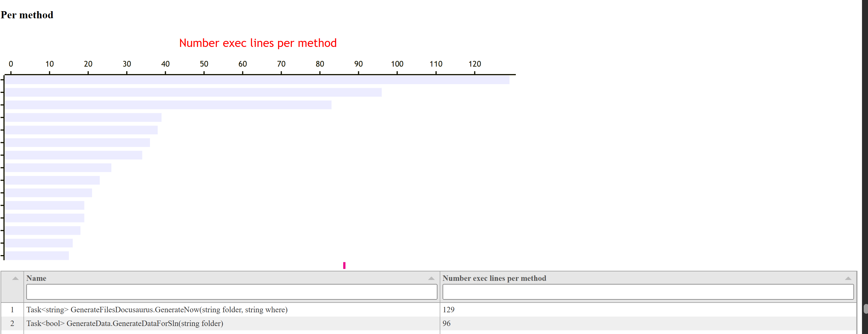868x334 pixels.
Task: Click the Name filter input box
Action: (231, 292)
